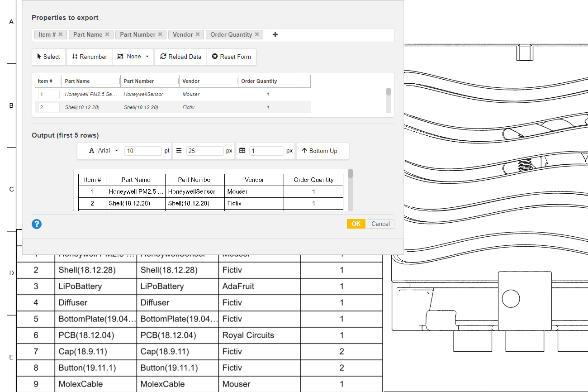Click item number 7 in the drawing table

36,351
